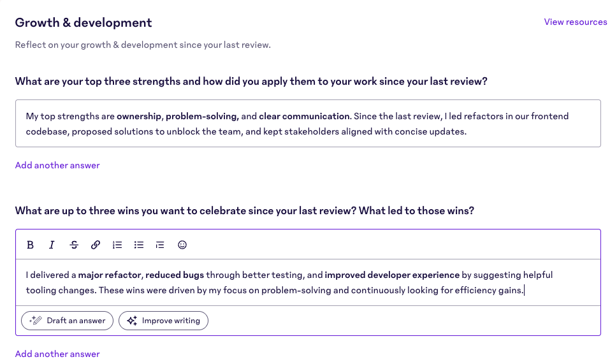Insert a hyperlink using the link icon
610x364 pixels.
click(96, 245)
